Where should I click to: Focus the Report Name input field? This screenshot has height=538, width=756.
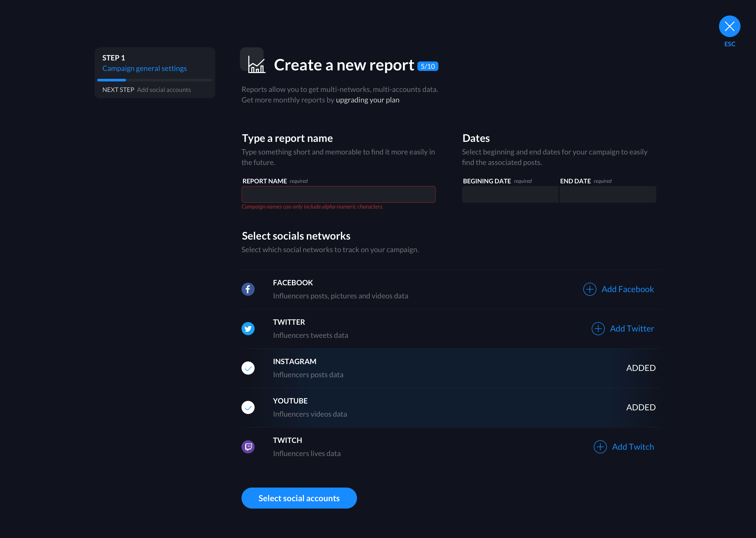338,194
